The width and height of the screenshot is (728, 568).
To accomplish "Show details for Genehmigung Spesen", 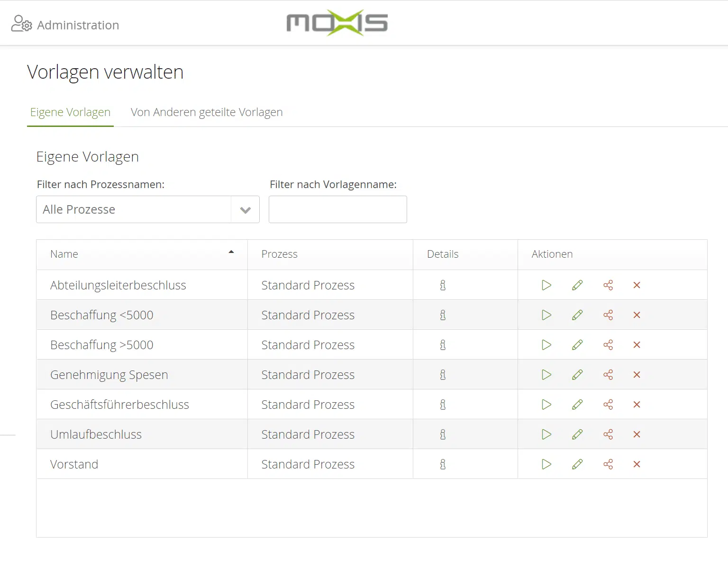I will pyautogui.click(x=443, y=375).
